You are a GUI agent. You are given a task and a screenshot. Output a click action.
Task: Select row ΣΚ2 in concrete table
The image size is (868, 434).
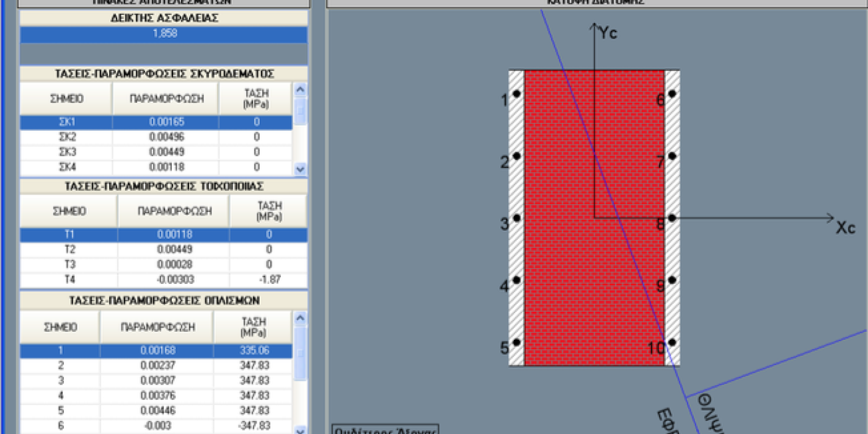point(156,137)
